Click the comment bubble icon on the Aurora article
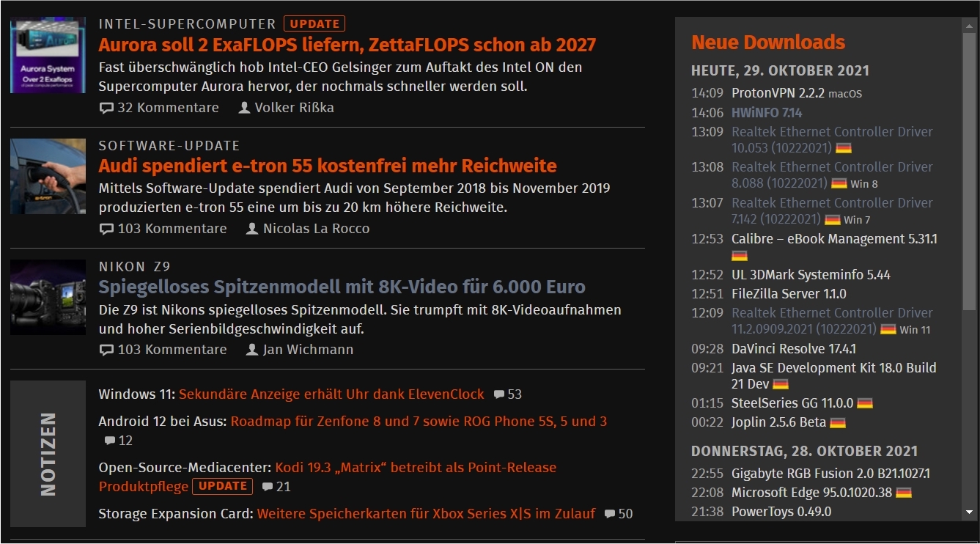This screenshot has height=544, width=980. [106, 108]
